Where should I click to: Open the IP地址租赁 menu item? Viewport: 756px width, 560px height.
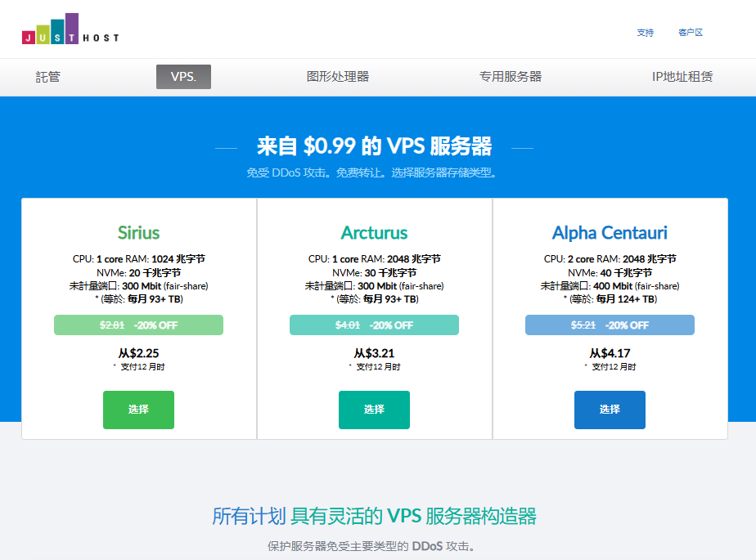(x=682, y=77)
